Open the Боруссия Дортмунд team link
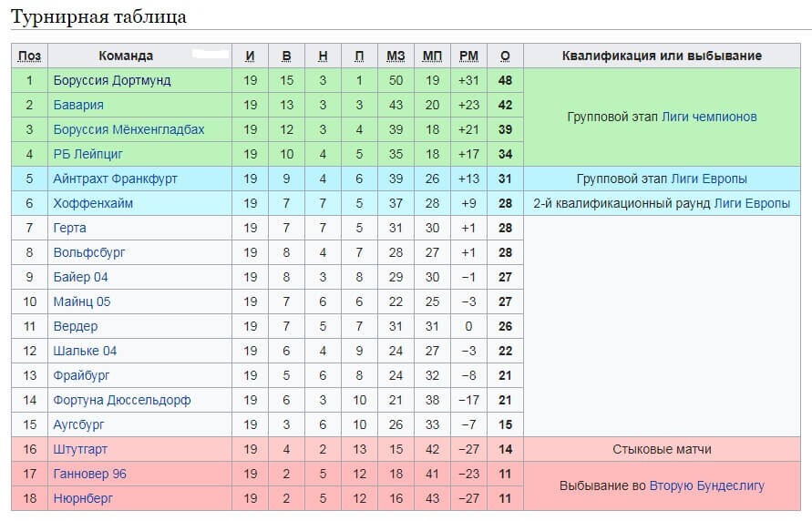This screenshot has height=521, width=812. [x=112, y=81]
